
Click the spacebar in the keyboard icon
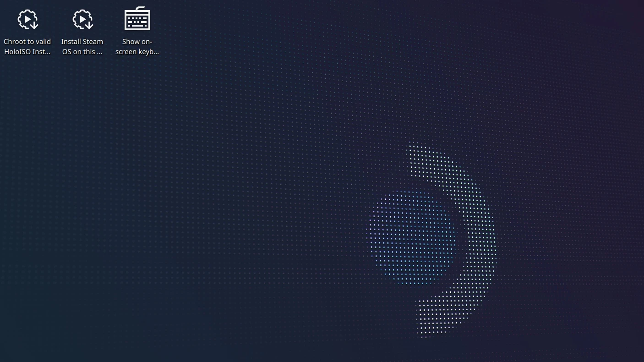point(137,26)
